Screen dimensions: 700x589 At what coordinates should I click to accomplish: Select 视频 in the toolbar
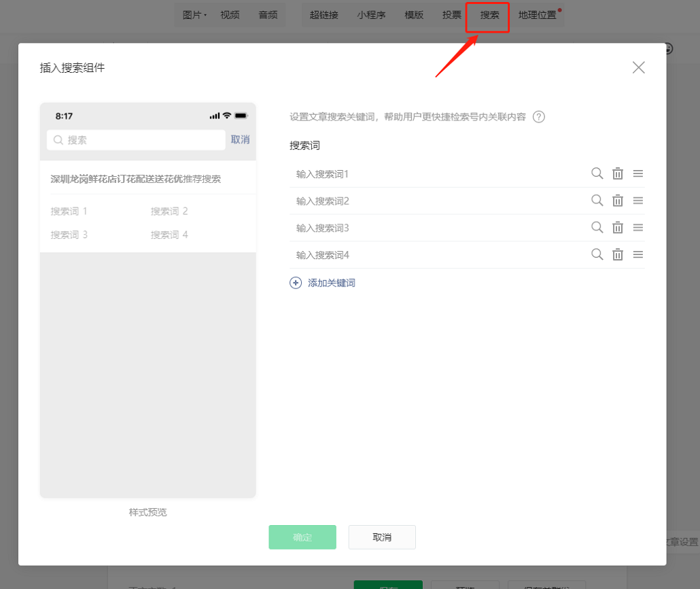coord(230,15)
